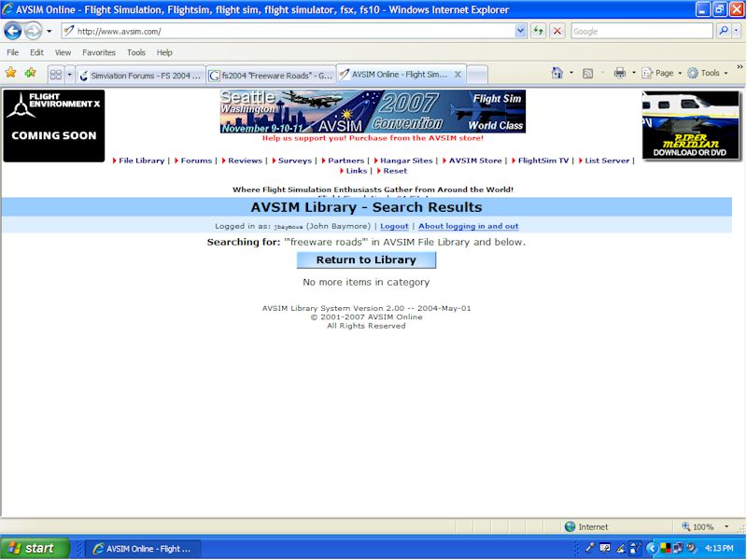Open the FlightSim TV link
This screenshot has height=560, width=747.
coord(543,161)
